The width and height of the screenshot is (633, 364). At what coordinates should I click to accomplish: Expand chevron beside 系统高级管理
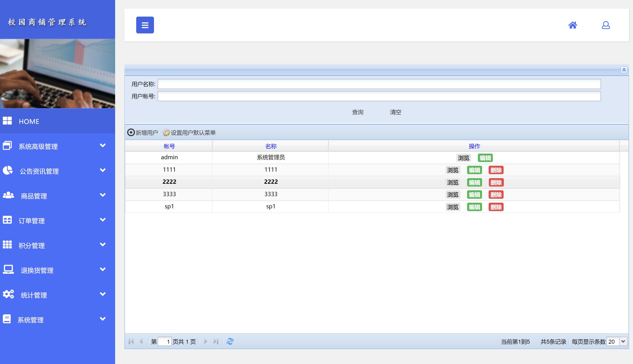pos(102,145)
